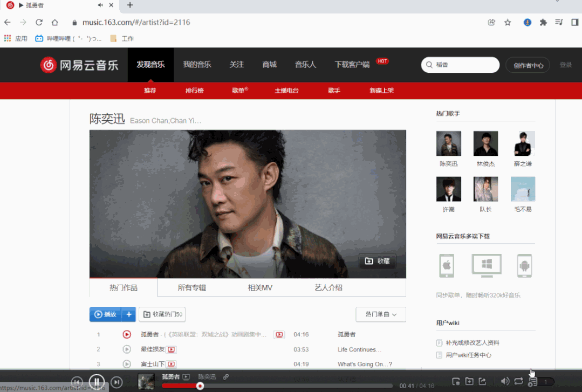582x392 pixels.
Task: Pause playback in the player bar
Action: [97, 382]
